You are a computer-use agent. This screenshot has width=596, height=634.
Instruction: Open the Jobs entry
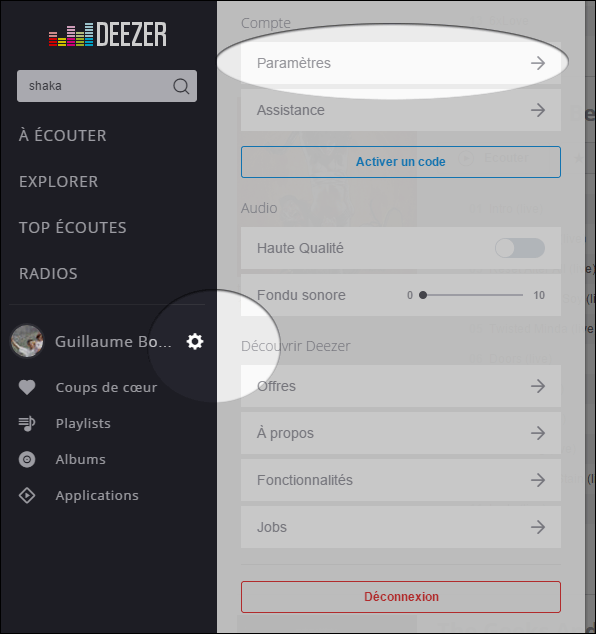point(401,527)
